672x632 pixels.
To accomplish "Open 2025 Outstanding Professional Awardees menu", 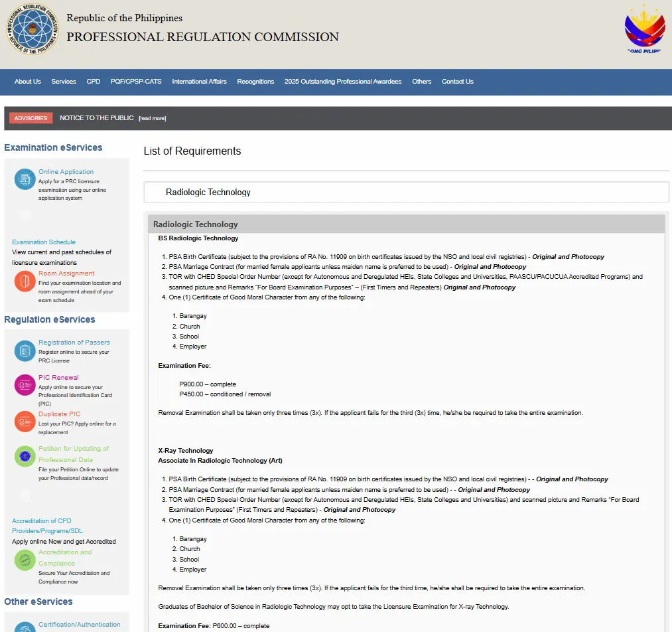I will pos(343,82).
